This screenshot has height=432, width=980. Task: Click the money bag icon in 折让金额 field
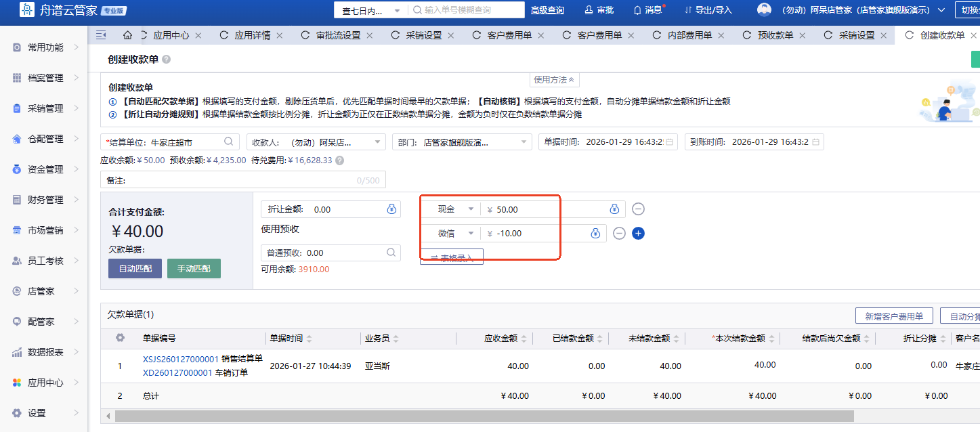391,209
